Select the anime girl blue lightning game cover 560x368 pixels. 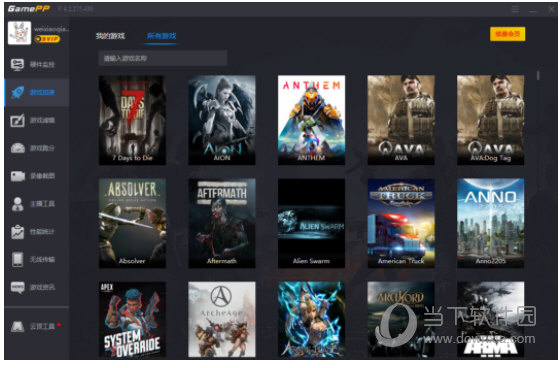[x=311, y=319]
